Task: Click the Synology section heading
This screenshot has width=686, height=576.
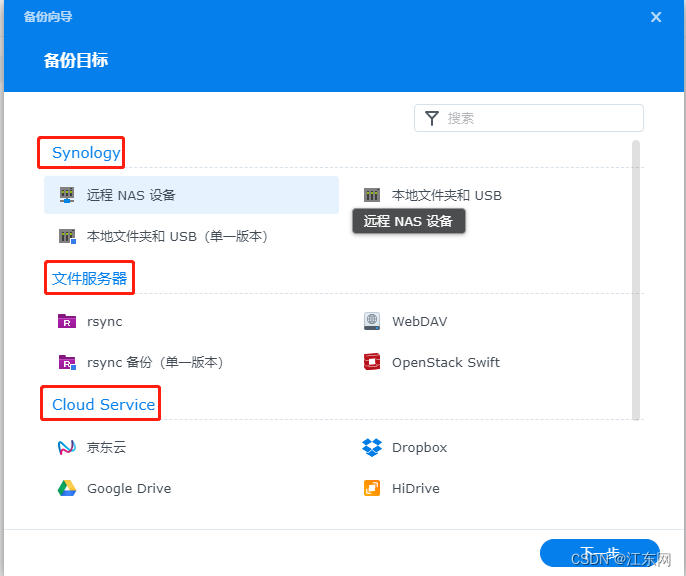Action: tap(86, 153)
